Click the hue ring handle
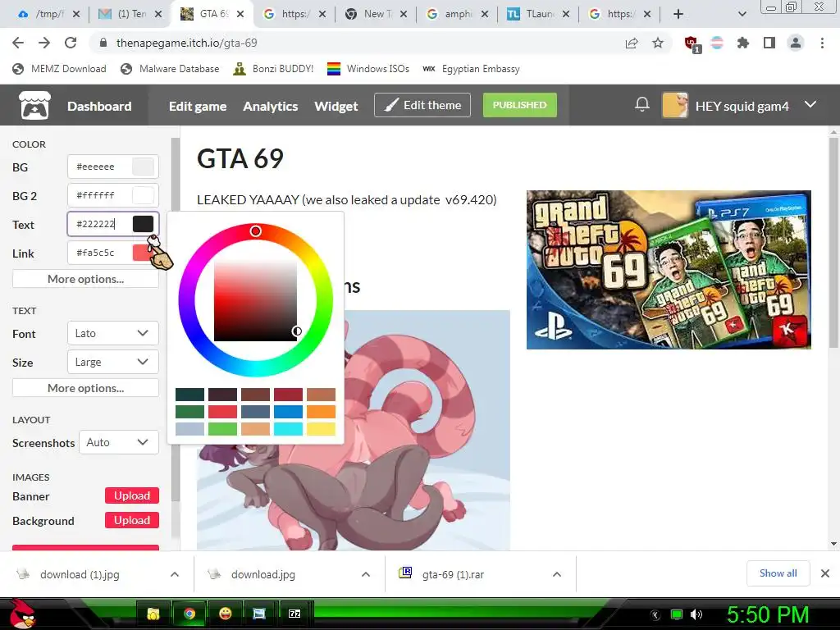840x630 pixels. coord(256,231)
